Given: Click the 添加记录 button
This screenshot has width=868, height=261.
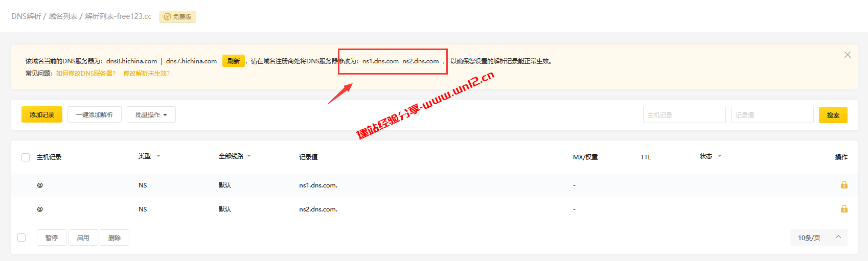Looking at the screenshot, I should click(42, 115).
